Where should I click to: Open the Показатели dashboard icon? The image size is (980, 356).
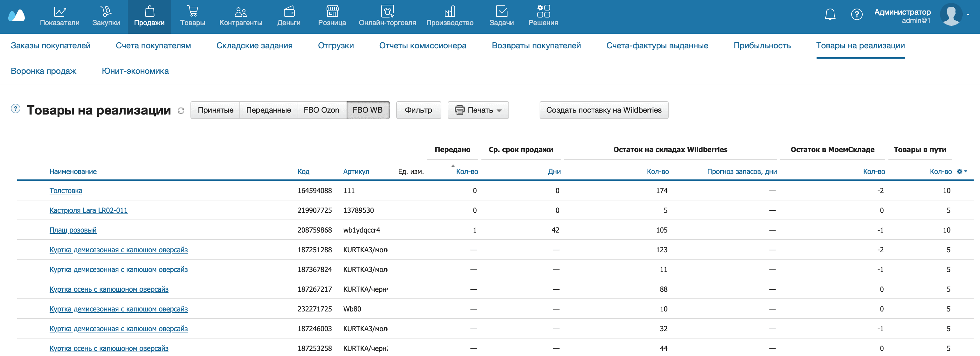59,12
